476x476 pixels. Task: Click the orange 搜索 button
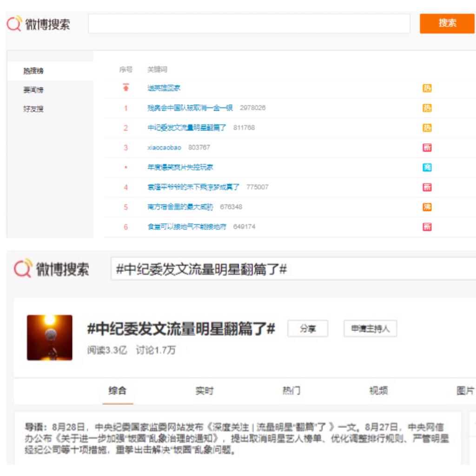click(447, 23)
